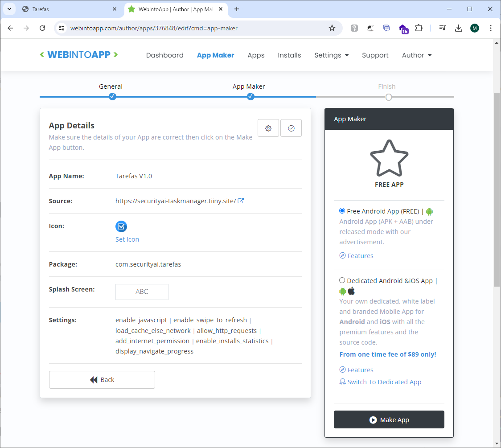Open the App Maker menu item
The height and width of the screenshot is (448, 501).
(215, 55)
